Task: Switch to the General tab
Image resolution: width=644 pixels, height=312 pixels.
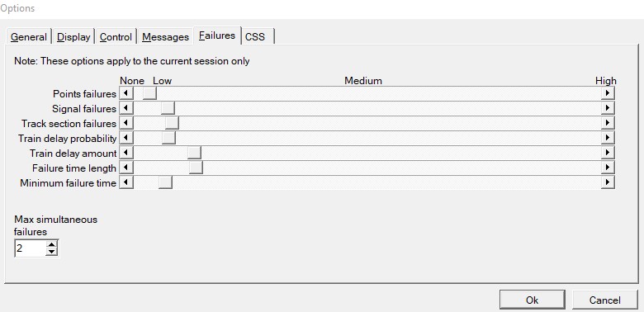Action: (28, 37)
